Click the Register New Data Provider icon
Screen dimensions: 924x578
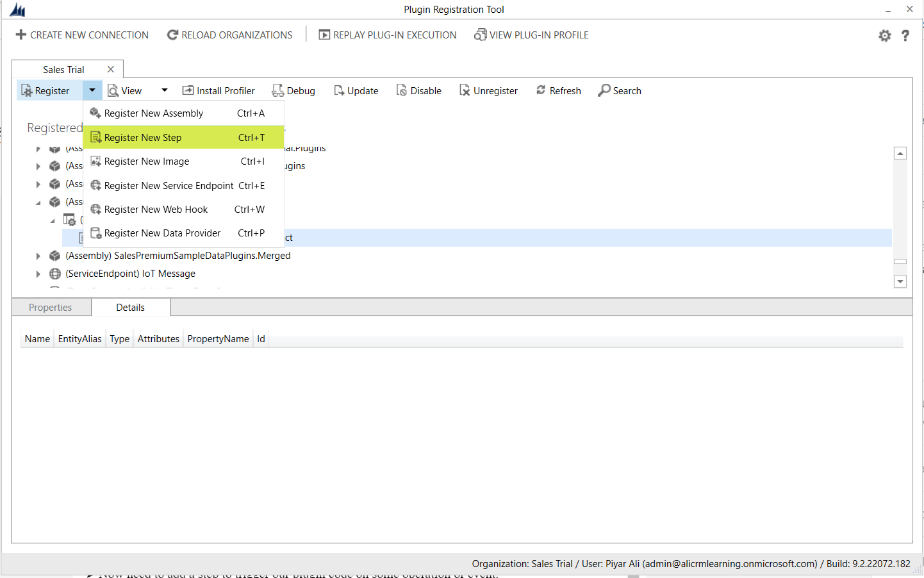(95, 233)
